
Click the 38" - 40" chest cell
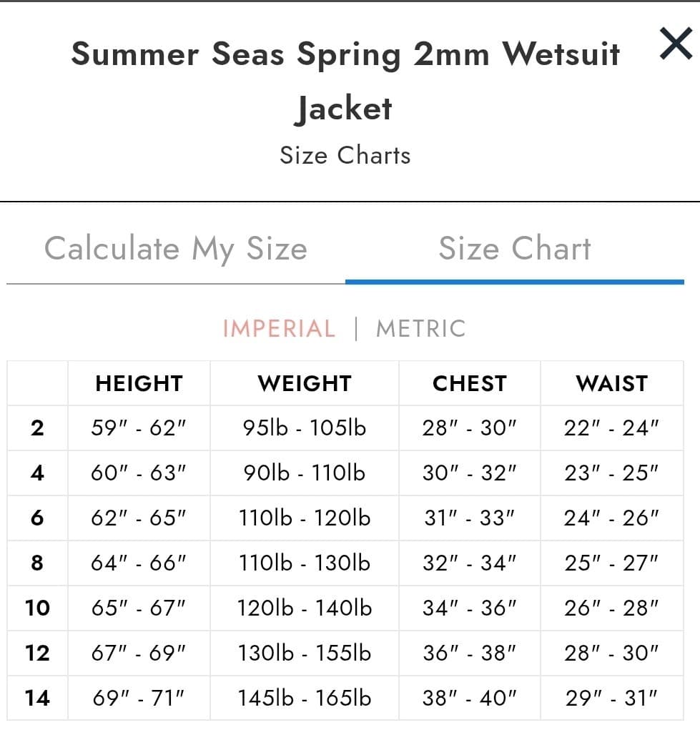click(468, 698)
